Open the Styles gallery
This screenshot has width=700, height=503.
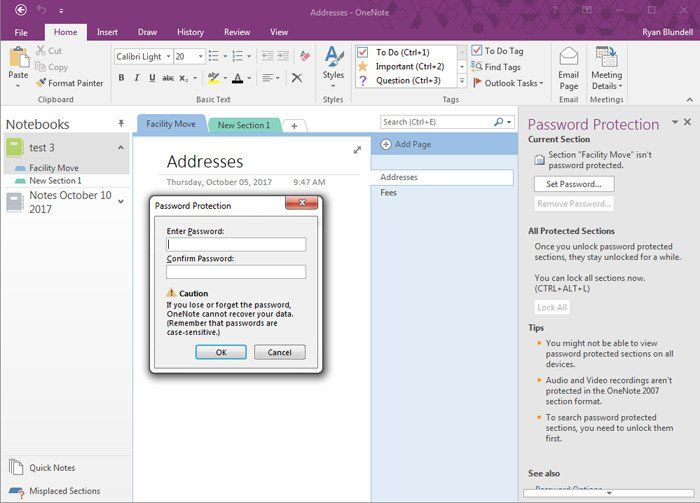(x=333, y=67)
